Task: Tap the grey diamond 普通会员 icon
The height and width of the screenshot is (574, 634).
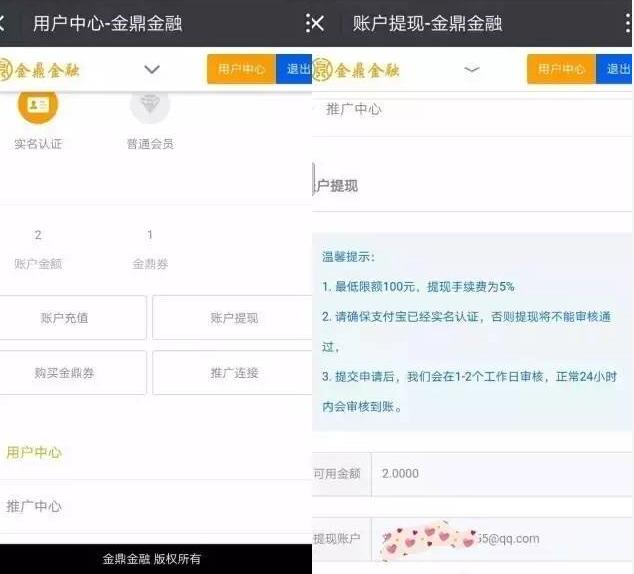Action: 150,106
